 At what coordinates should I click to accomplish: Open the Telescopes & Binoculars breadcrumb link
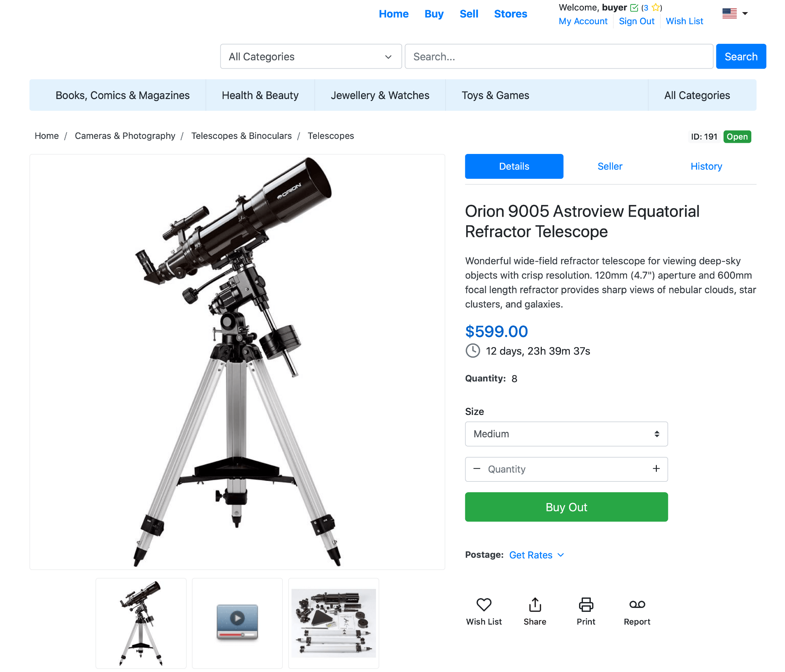(x=241, y=136)
